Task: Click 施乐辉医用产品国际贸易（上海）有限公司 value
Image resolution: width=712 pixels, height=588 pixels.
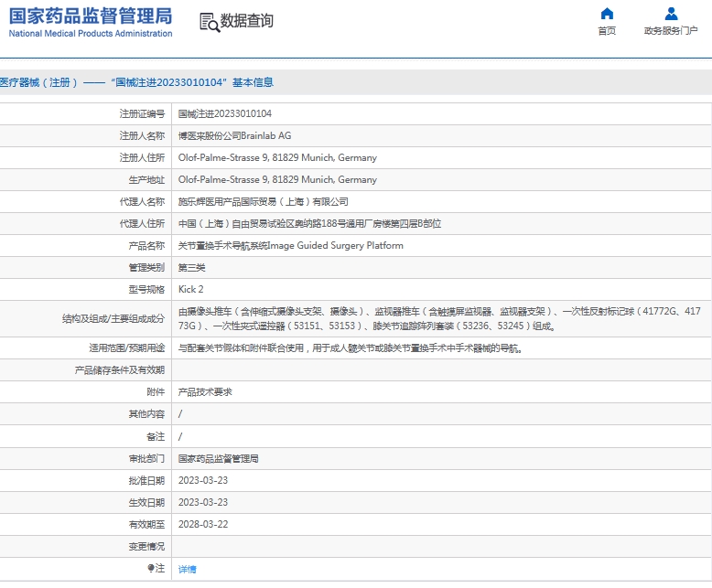Action: pos(264,202)
